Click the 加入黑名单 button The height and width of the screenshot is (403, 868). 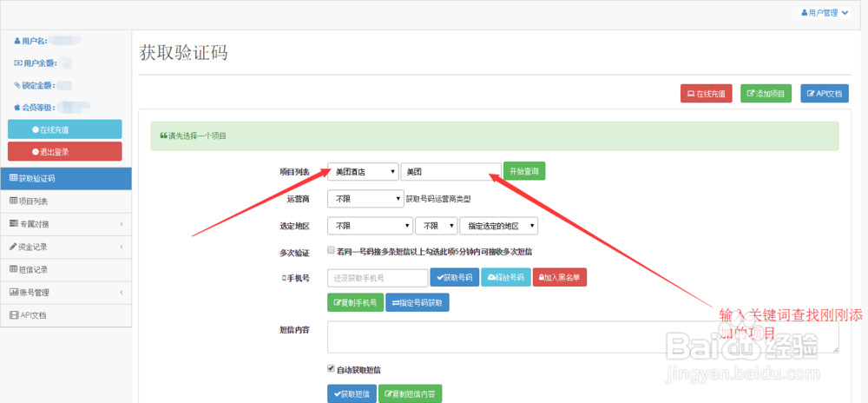click(x=560, y=278)
